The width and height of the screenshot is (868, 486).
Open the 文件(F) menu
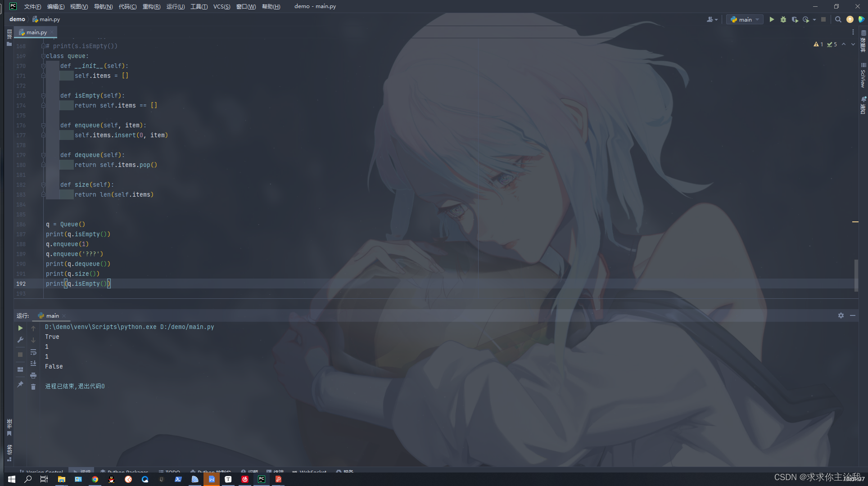pos(32,6)
